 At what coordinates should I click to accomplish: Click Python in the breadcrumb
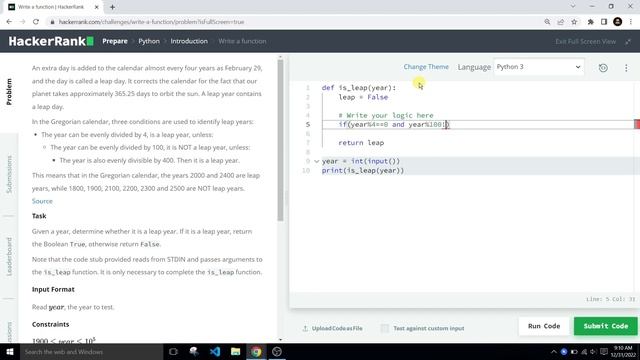[x=149, y=41]
